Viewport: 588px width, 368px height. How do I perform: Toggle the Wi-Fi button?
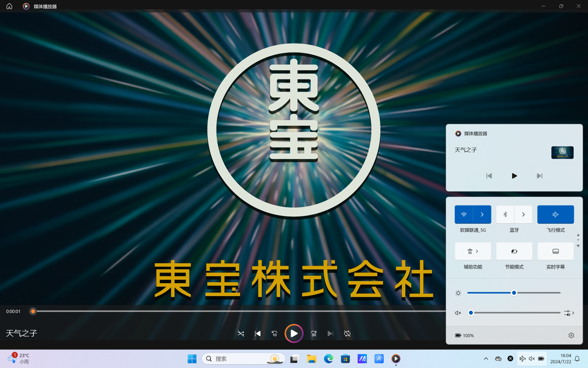pyautogui.click(x=464, y=214)
